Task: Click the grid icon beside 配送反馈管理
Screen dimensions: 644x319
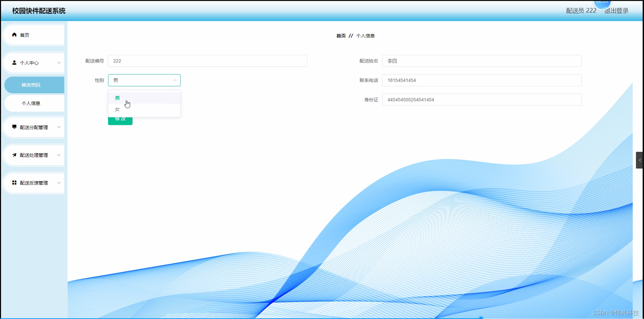Action: tap(14, 182)
